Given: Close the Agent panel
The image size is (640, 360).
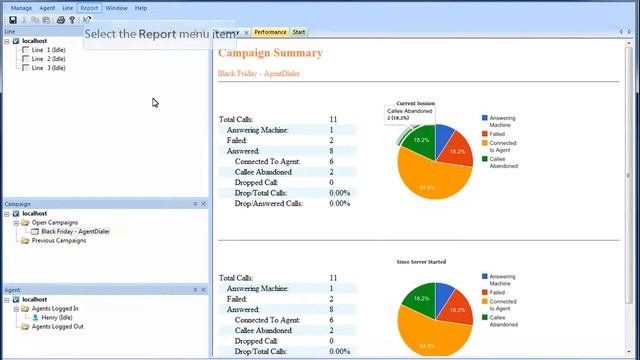Looking at the screenshot, I should (x=203, y=290).
